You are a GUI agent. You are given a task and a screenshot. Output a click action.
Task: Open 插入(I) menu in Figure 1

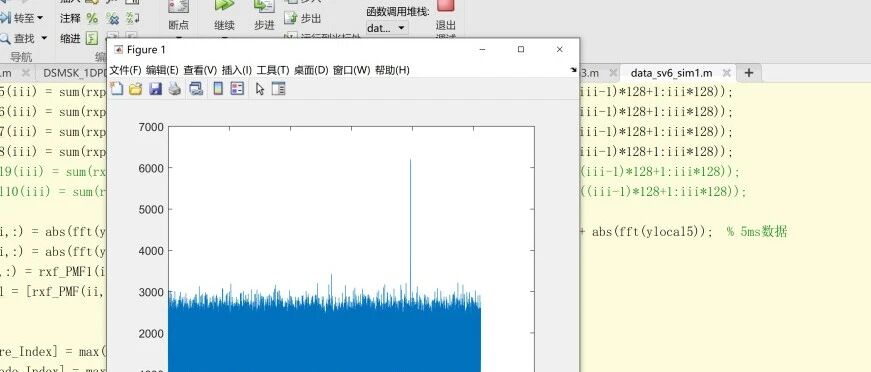pos(237,70)
